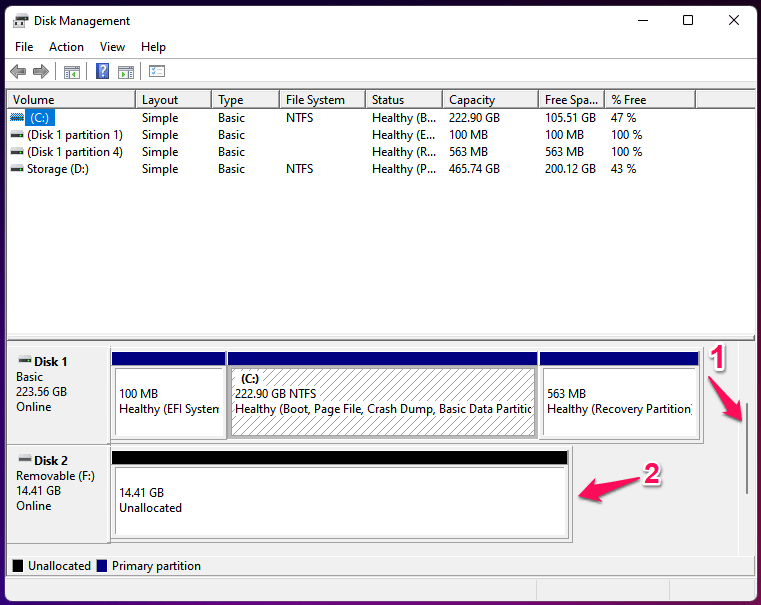The width and height of the screenshot is (761, 605).
Task: Select the 14.41 GB Unallocated partition block
Action: 340,500
